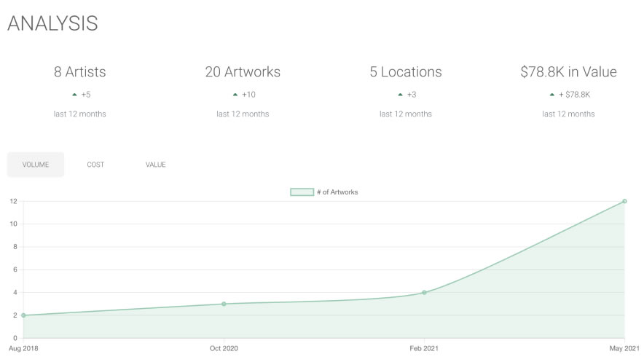Viewport: 644px width, 362px height.
Task: Toggle the # of Artworks legend swatch
Action: tap(302, 192)
